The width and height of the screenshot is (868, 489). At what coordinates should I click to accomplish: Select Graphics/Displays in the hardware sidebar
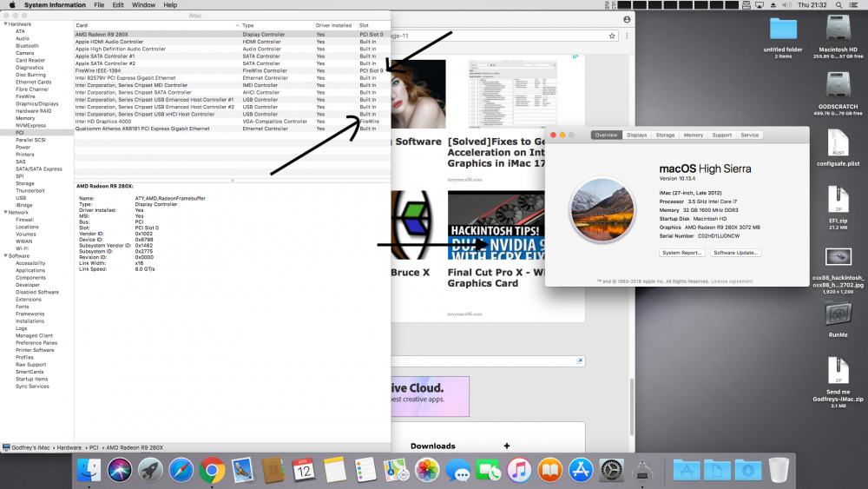[x=36, y=103]
